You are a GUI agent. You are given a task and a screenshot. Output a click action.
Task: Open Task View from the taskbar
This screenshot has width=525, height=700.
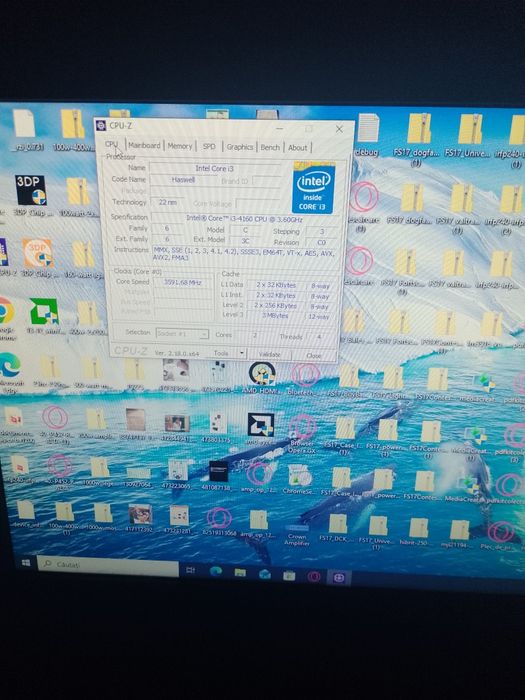(191, 570)
